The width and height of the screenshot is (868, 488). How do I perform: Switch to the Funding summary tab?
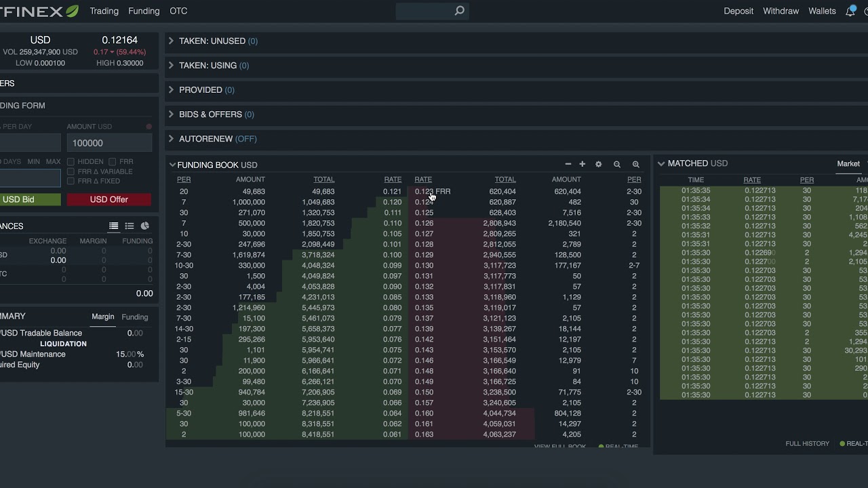(x=134, y=317)
